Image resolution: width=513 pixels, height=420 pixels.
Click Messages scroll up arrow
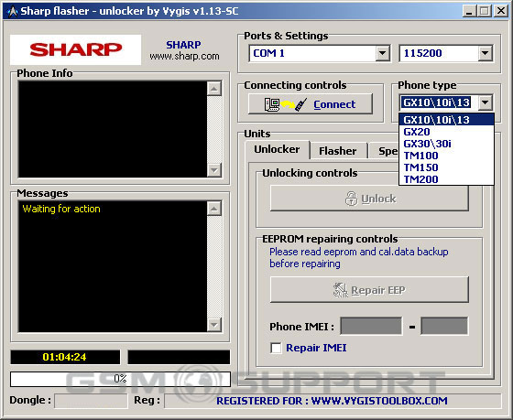point(214,209)
